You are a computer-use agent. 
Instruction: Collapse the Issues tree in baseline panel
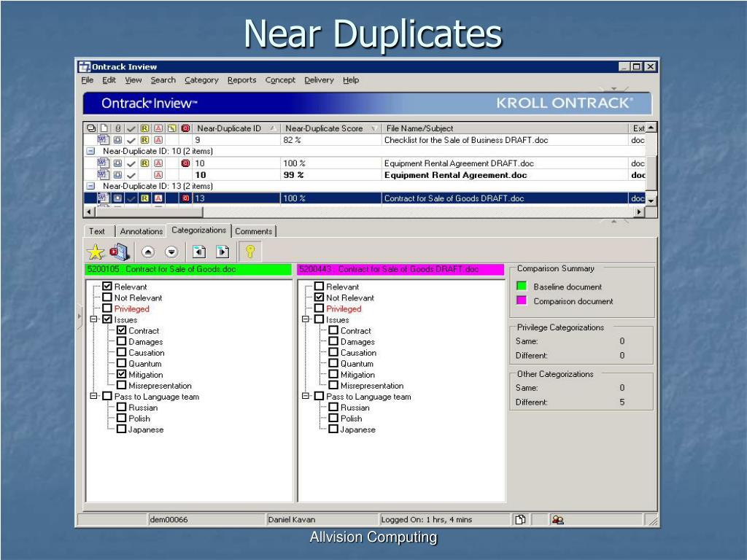[94, 319]
